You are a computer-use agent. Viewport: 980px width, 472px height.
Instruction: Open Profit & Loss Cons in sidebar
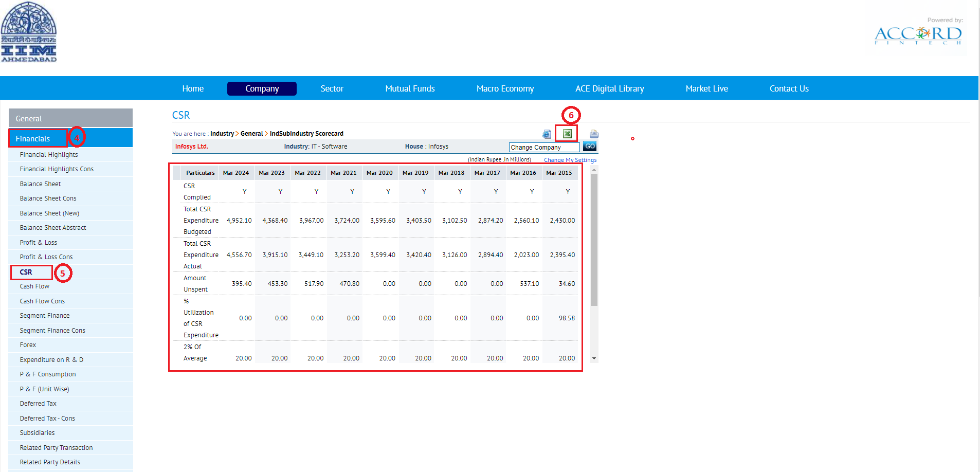[46, 257]
